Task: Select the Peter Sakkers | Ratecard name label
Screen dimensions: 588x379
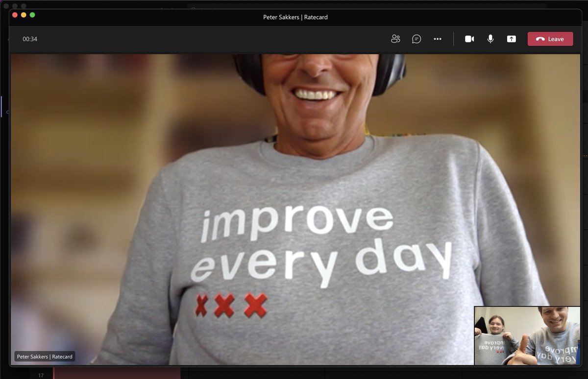Action: [x=45, y=356]
